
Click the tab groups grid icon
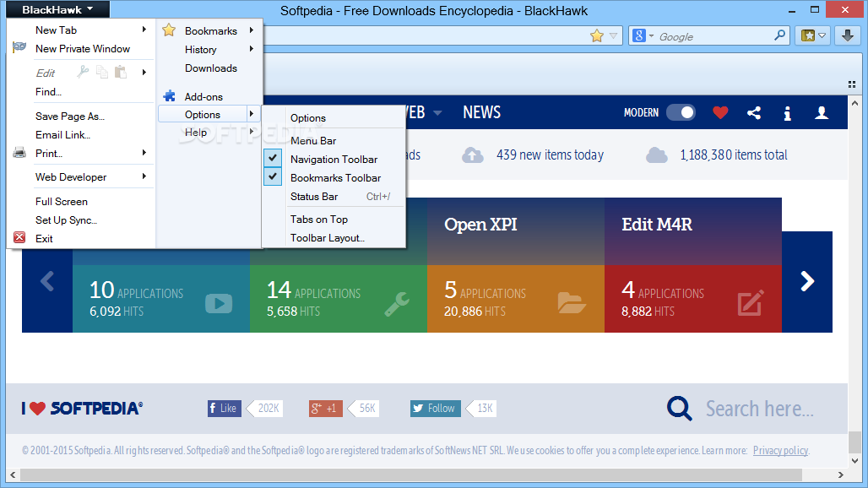[x=852, y=84]
